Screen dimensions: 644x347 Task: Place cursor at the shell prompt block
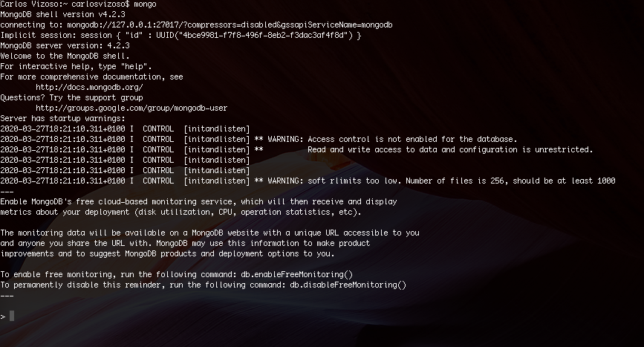tap(12, 317)
